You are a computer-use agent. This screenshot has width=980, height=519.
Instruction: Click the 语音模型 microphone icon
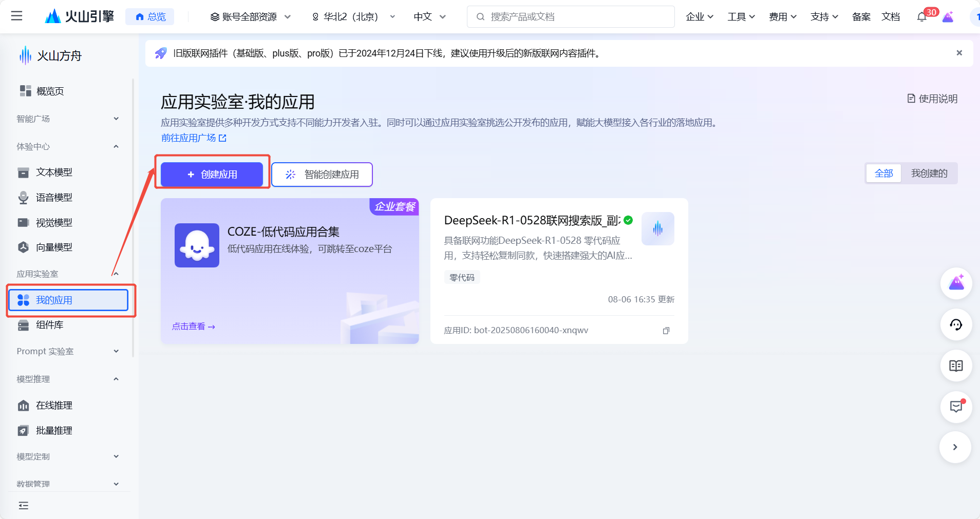(23, 198)
